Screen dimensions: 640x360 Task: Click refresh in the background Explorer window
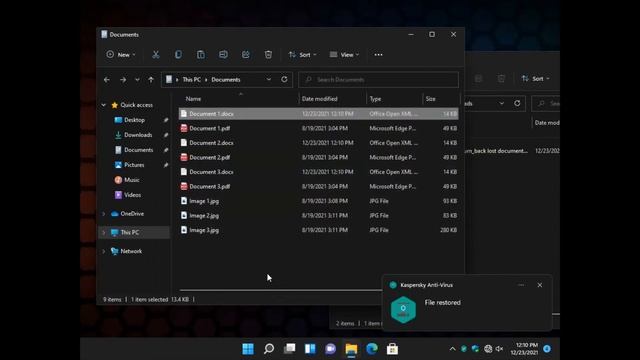(517, 103)
